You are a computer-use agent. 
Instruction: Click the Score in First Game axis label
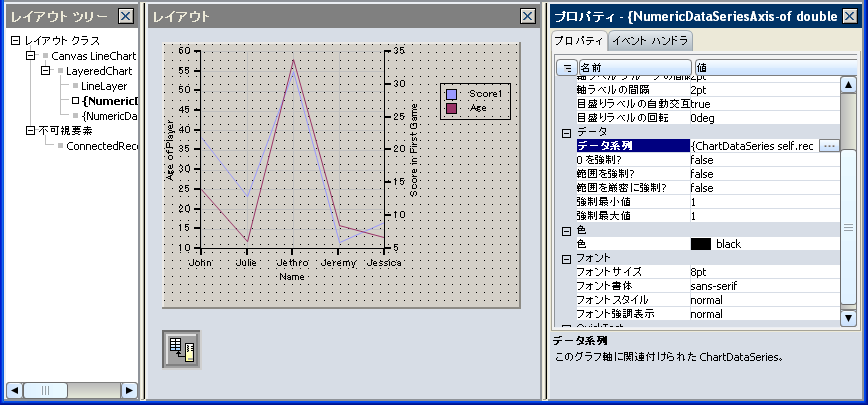coord(414,150)
